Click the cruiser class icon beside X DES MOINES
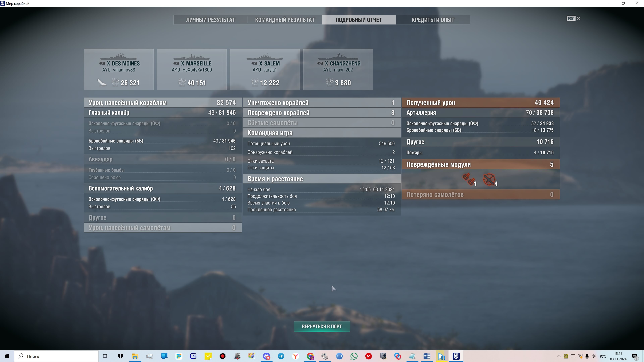Viewport: 644px width, 362px height. coord(102,64)
